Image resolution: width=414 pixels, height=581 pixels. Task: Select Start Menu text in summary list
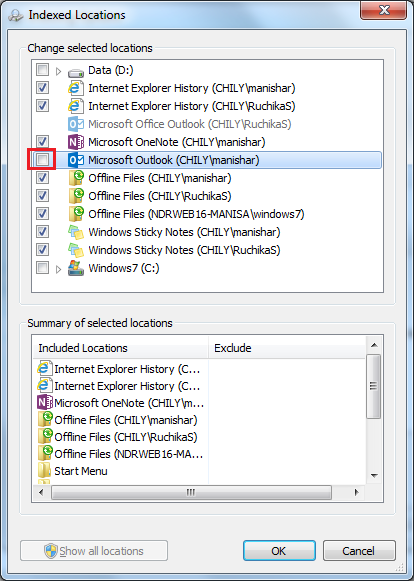81,471
